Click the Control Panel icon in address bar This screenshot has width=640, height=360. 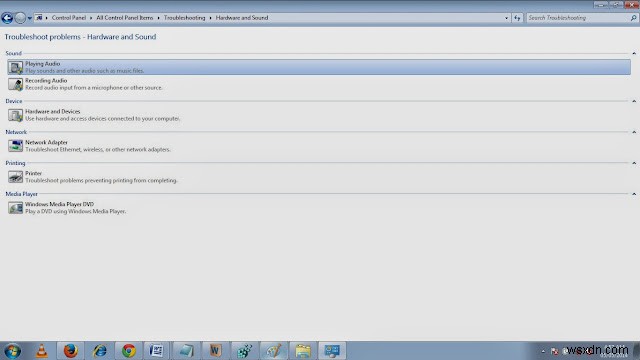pos(39,18)
